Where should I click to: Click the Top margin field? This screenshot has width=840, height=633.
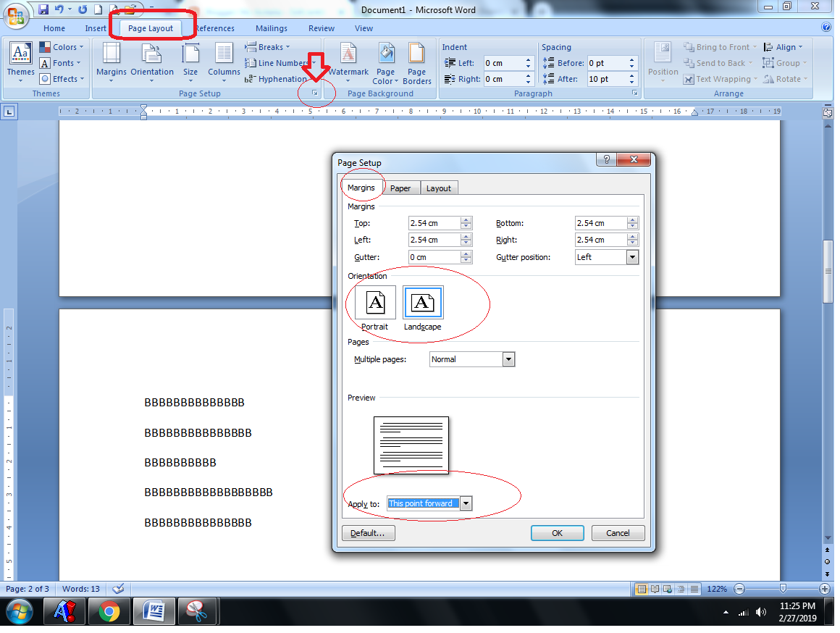(434, 223)
